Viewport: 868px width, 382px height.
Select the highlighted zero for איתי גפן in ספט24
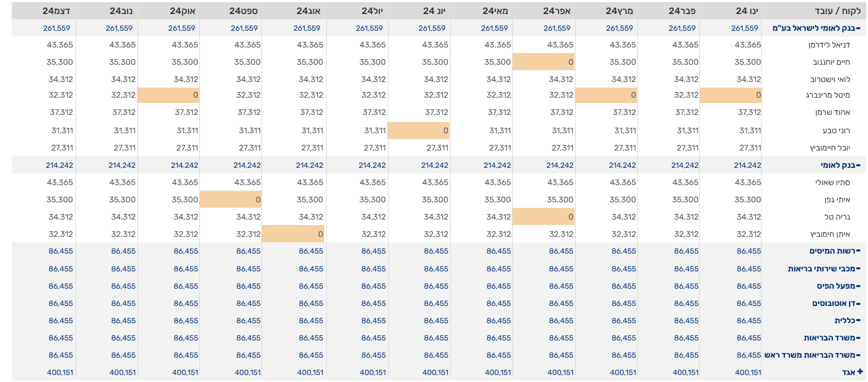click(230, 199)
